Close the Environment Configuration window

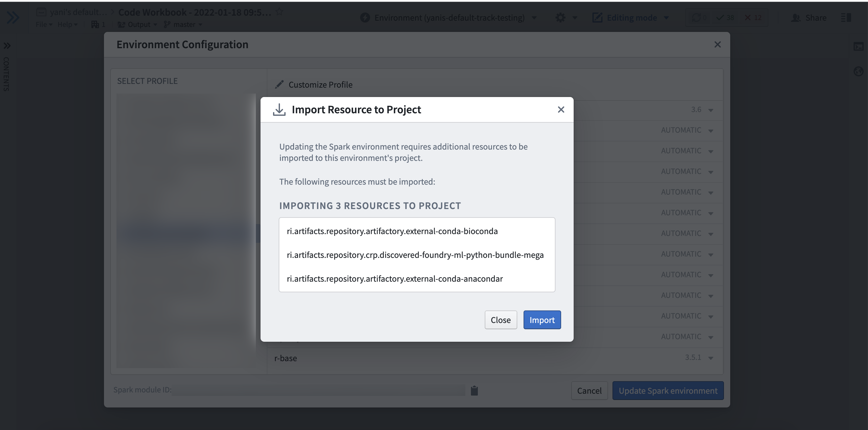click(717, 44)
